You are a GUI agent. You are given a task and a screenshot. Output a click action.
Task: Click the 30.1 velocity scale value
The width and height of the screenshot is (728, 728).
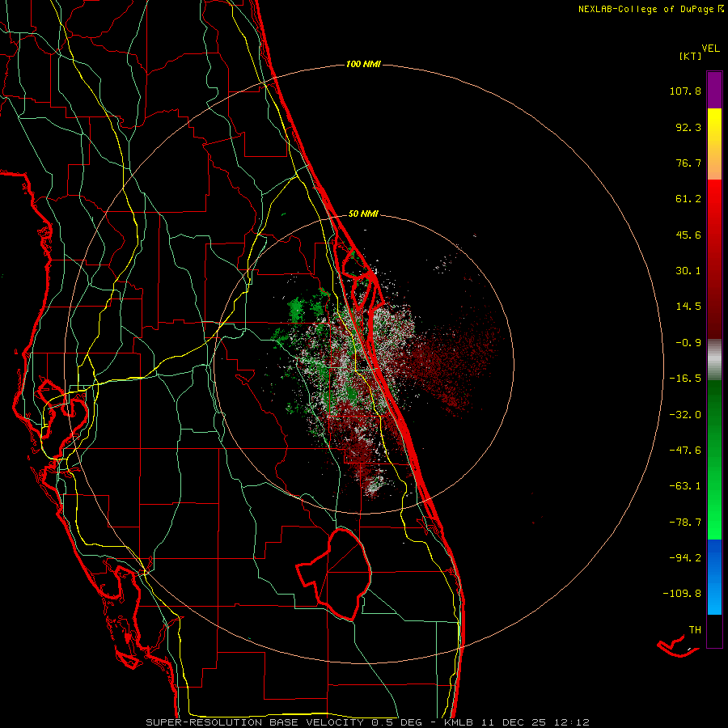pyautogui.click(x=688, y=271)
